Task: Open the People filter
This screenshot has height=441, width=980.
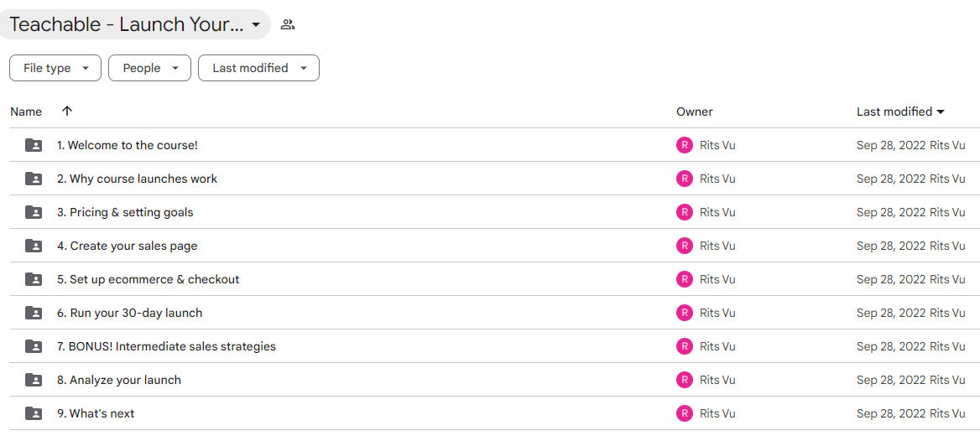Action: 149,68
